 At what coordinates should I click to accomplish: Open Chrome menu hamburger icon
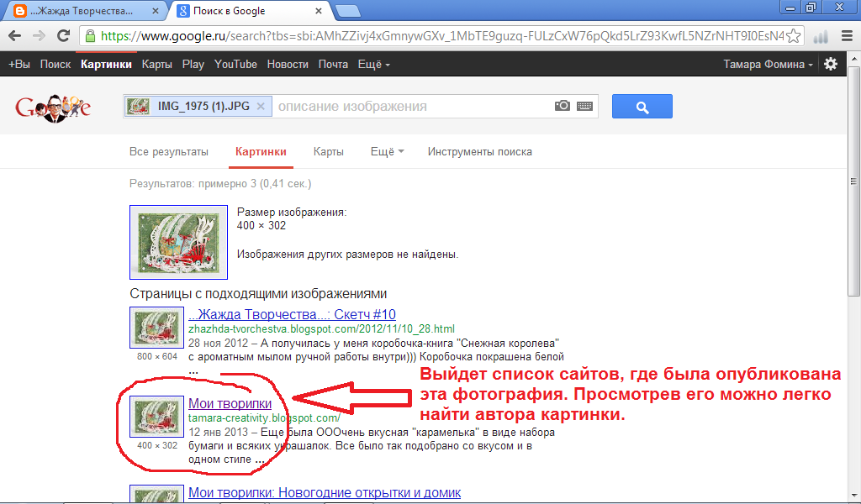pos(848,36)
